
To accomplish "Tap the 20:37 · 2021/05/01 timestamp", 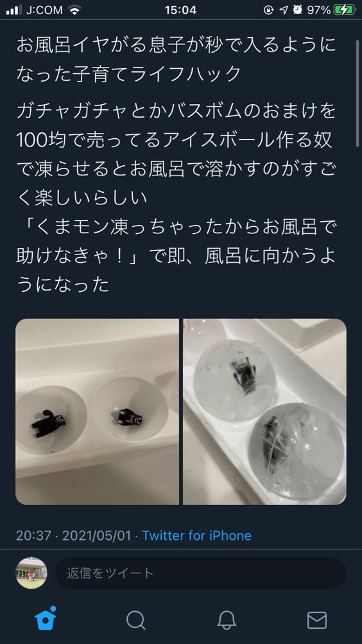I will coord(73,535).
